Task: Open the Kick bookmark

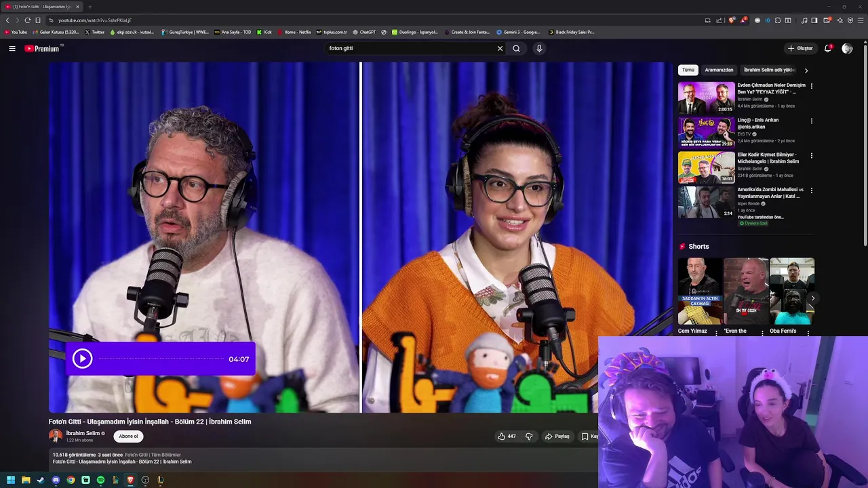Action: 264,32
